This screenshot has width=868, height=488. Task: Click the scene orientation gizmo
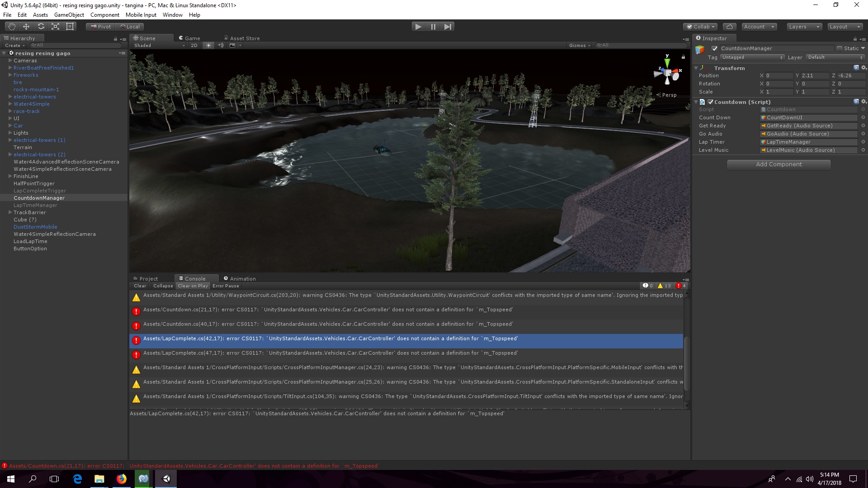668,72
